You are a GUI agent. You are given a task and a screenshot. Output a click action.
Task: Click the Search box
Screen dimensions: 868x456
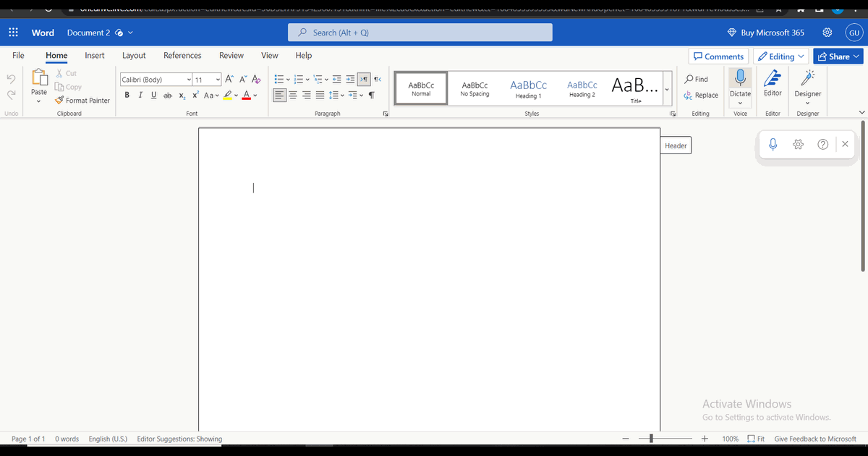coord(420,33)
